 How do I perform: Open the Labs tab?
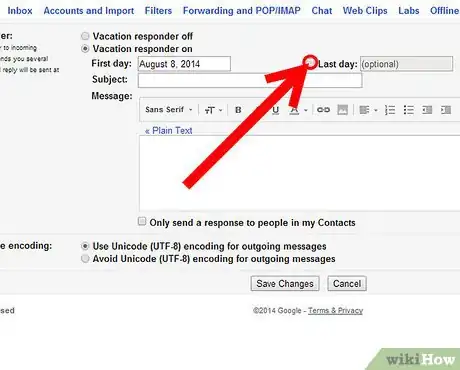pos(409,11)
